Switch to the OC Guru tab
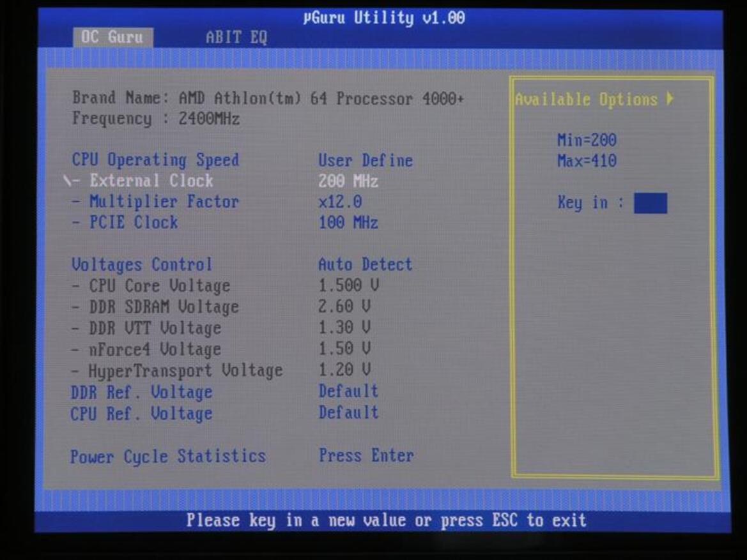 (113, 37)
